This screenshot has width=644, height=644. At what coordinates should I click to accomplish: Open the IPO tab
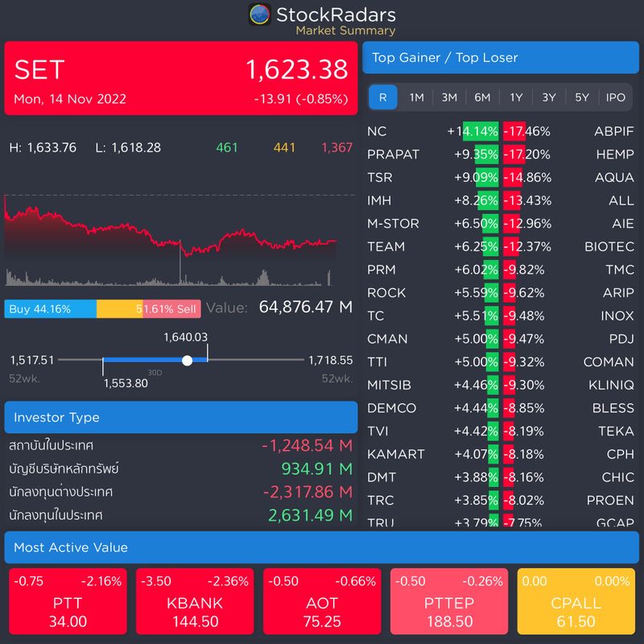[x=616, y=97]
